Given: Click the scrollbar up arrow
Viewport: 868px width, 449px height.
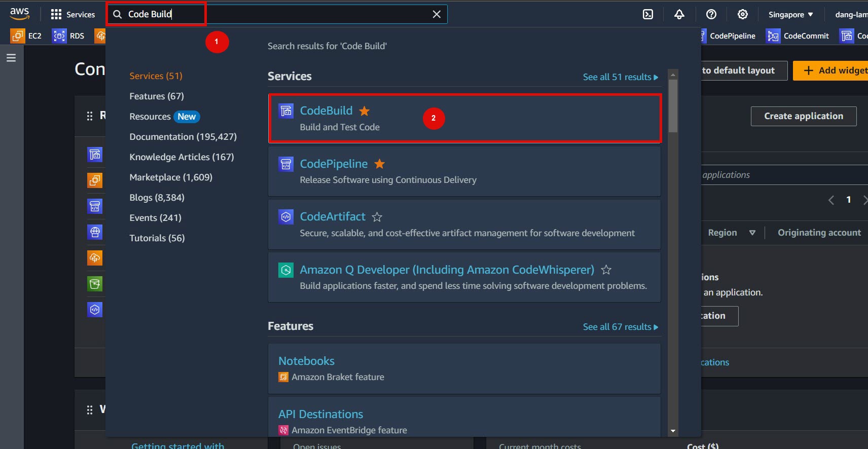Looking at the screenshot, I should (673, 74).
